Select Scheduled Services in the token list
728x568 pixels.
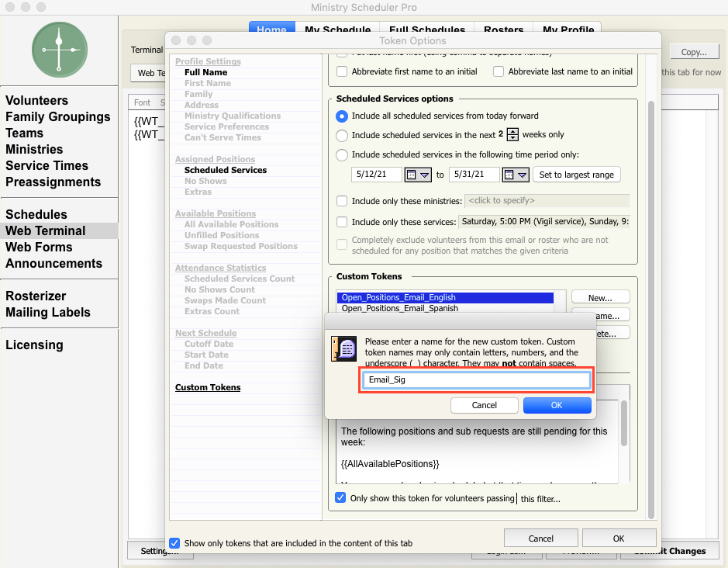coord(225,170)
